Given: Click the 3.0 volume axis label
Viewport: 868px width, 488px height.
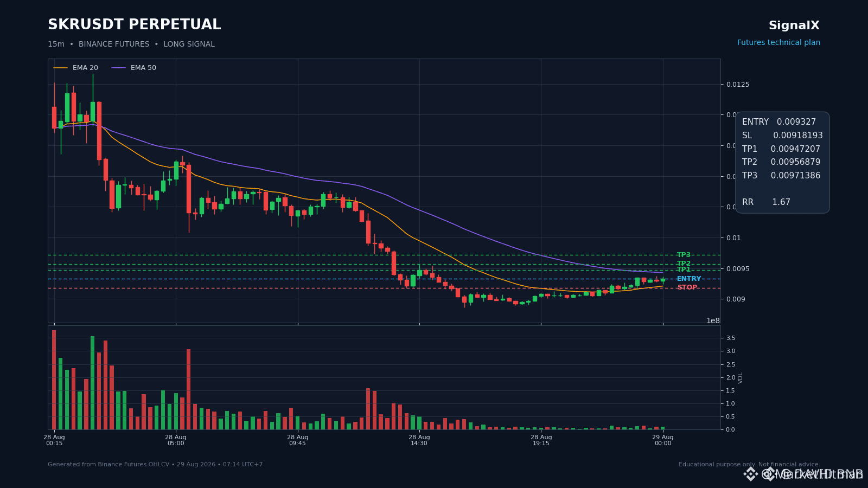Looking at the screenshot, I should click(x=731, y=351).
